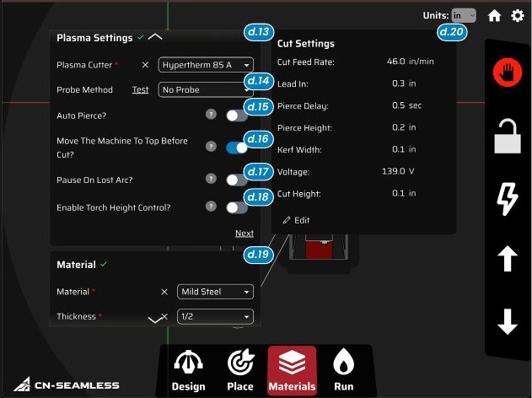Switch to the Place tab

tap(240, 370)
